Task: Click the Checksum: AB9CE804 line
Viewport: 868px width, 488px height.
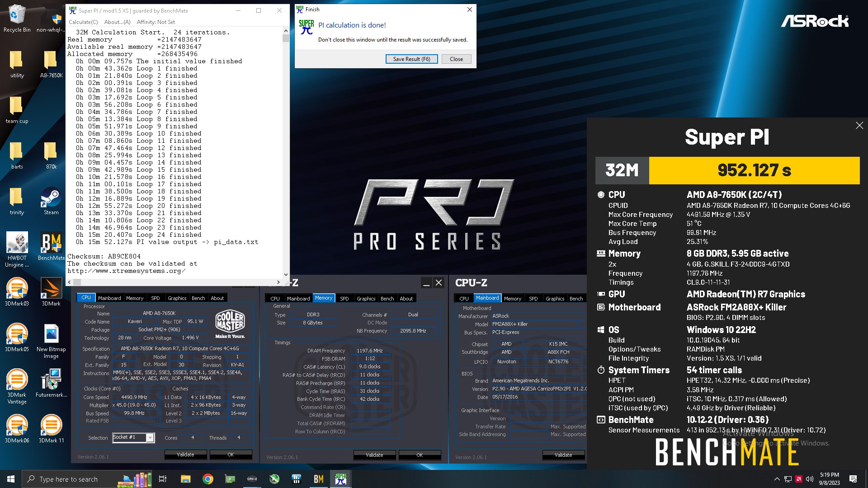Action: point(104,256)
